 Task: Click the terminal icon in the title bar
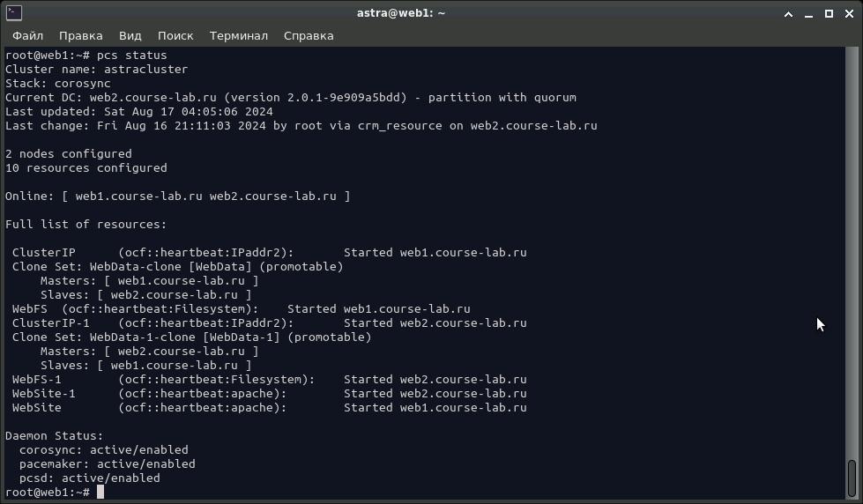13,13
